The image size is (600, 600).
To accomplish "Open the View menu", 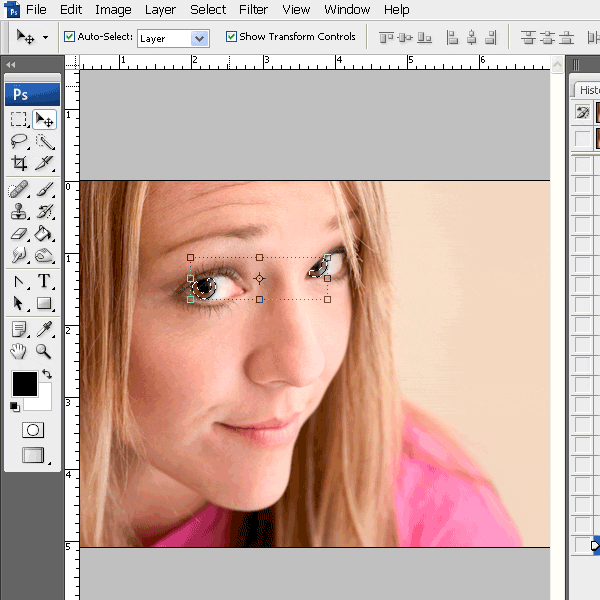I will tap(296, 10).
